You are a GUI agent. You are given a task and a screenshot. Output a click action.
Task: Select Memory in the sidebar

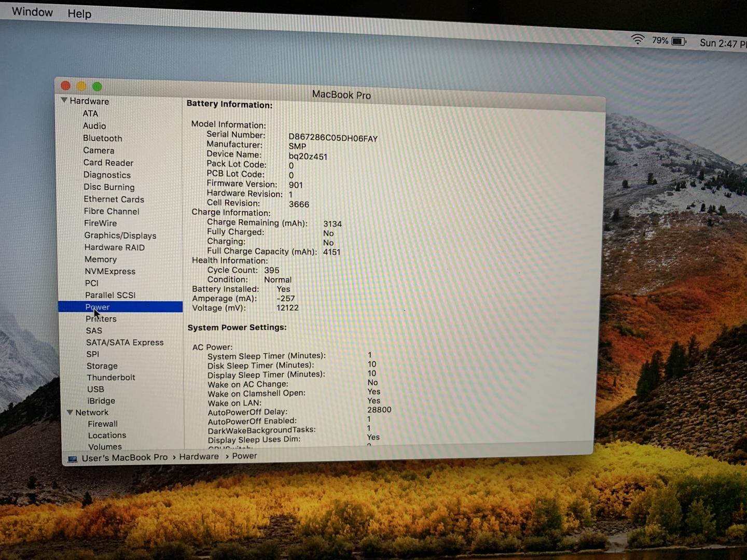pos(101,259)
